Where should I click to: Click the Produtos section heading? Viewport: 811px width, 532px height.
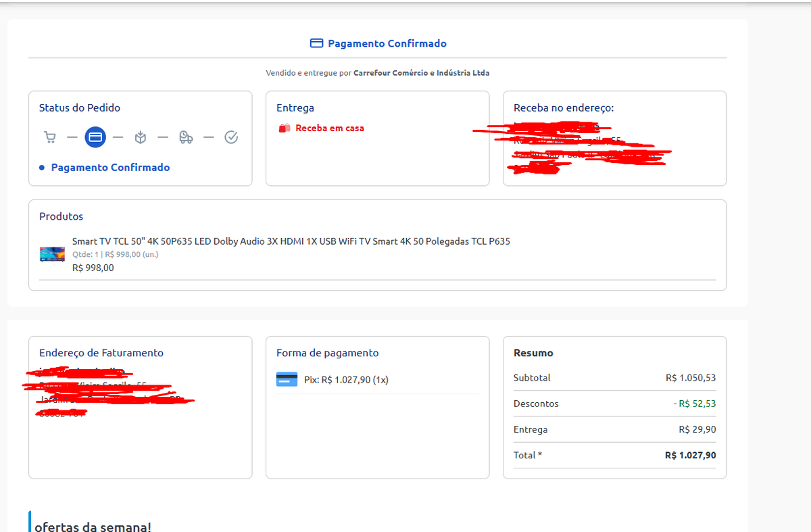(62, 216)
